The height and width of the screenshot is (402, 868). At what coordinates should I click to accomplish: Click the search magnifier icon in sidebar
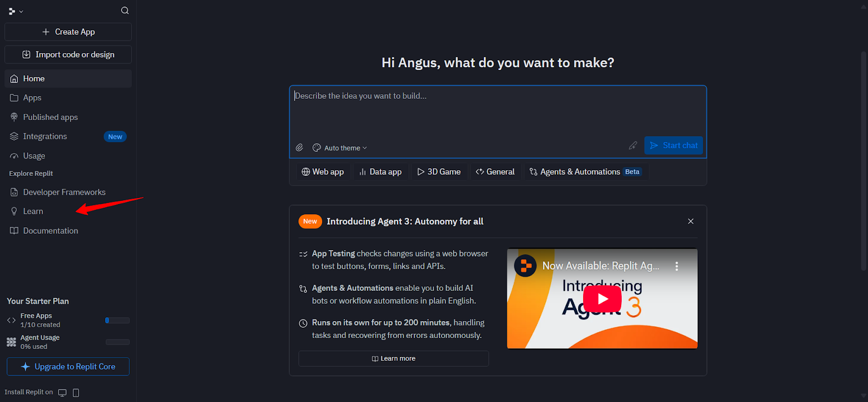point(125,10)
